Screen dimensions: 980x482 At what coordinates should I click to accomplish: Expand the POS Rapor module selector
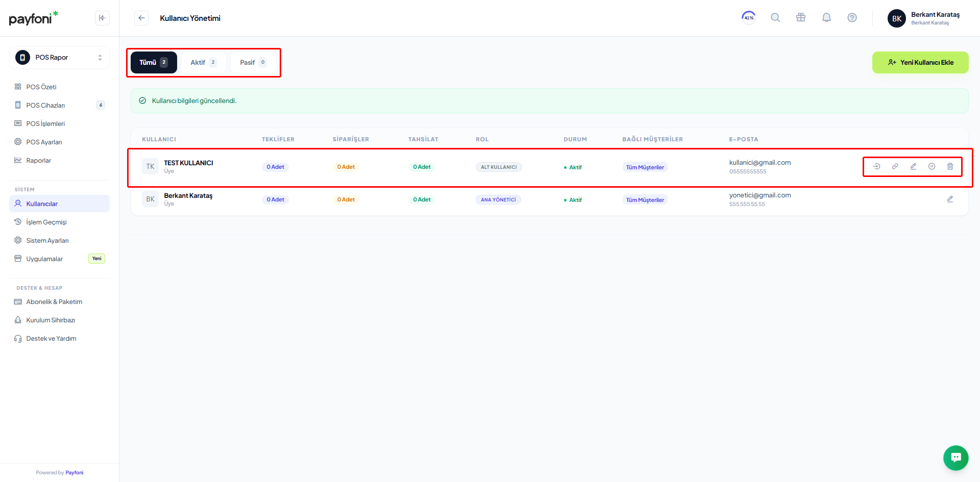point(59,57)
